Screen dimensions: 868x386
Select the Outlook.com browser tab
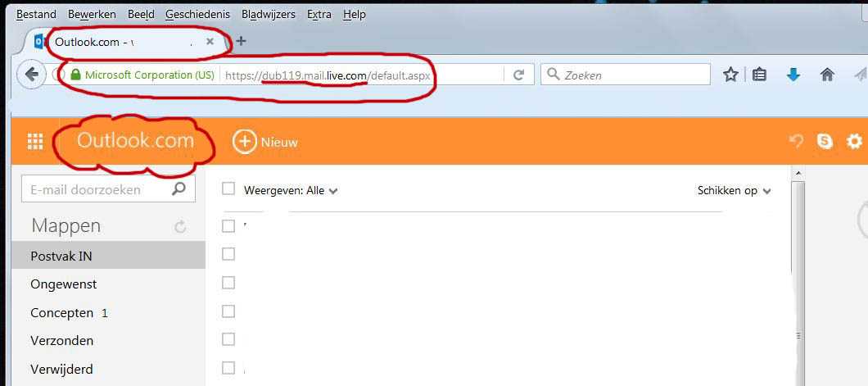coord(124,42)
